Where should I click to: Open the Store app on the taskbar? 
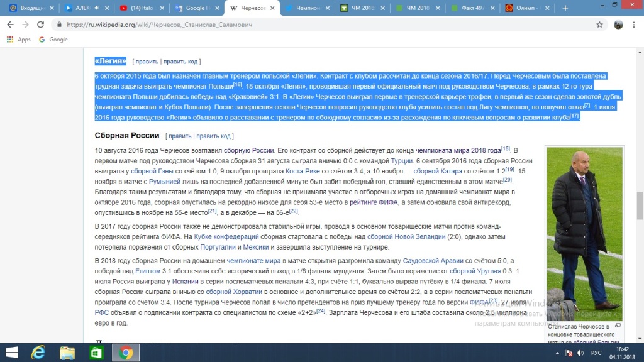(x=96, y=353)
